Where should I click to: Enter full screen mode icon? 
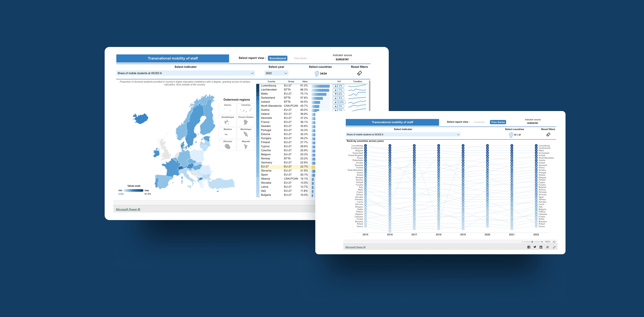(554, 247)
